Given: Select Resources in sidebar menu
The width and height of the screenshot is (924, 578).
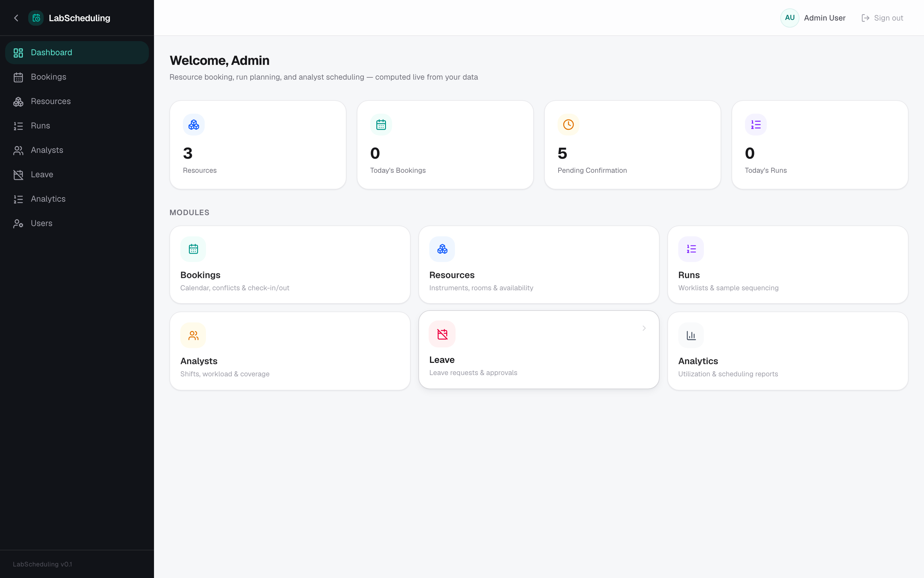Looking at the screenshot, I should [x=77, y=102].
